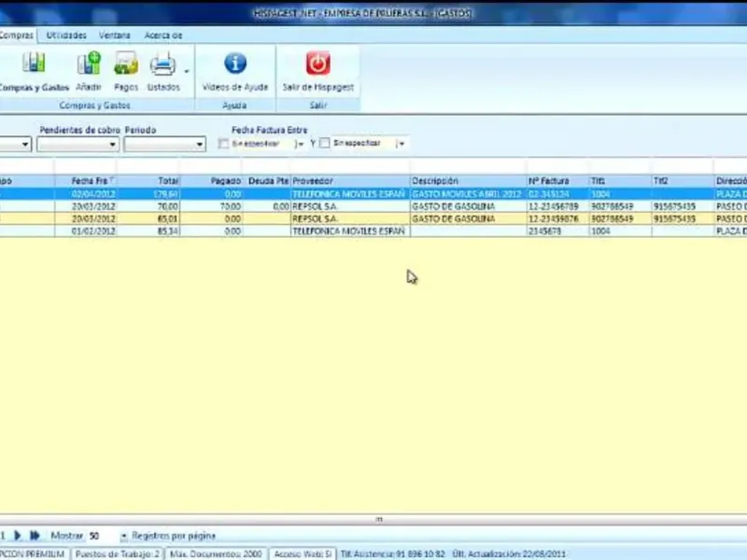Select the 02/04/2012 invoice date cell
Screen dimensions: 747x560
86,194
